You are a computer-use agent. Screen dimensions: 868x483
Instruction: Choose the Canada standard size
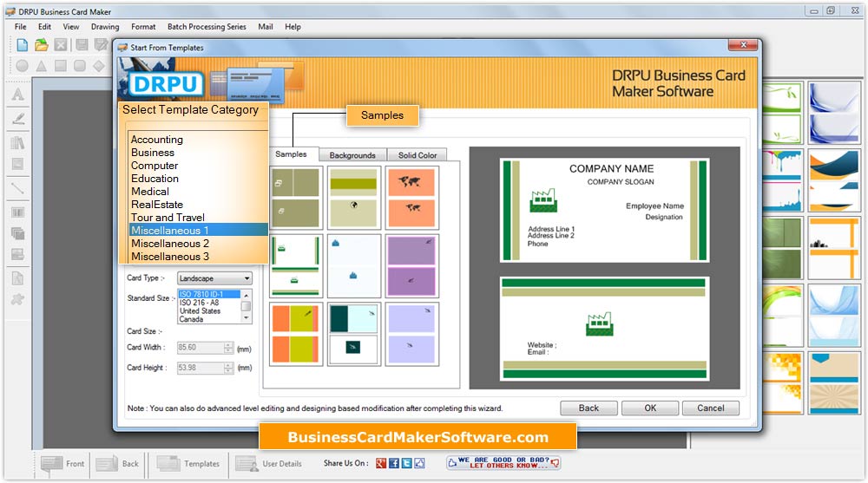[191, 319]
